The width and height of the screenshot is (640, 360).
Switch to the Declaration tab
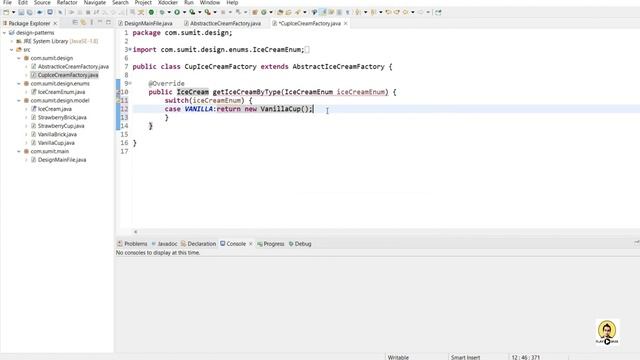[198, 244]
